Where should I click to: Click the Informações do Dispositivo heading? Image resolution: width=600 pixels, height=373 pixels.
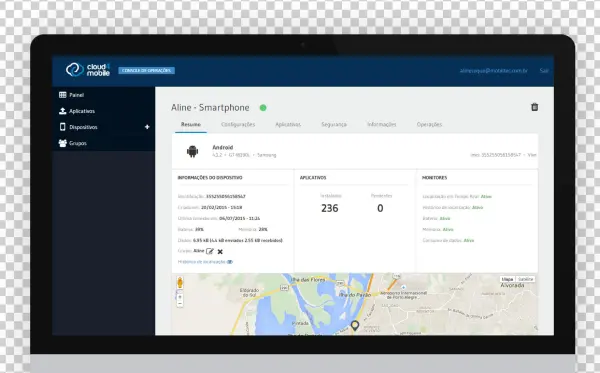(210, 178)
